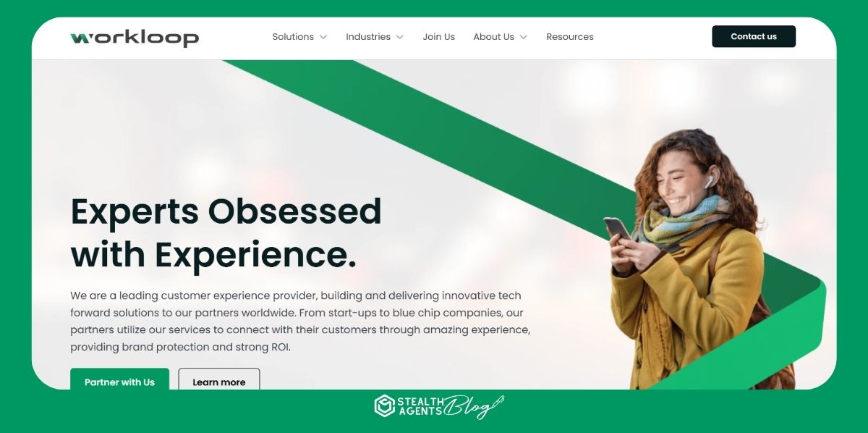This screenshot has width=868, height=433.
Task: Open the Resources link
Action: (x=570, y=37)
